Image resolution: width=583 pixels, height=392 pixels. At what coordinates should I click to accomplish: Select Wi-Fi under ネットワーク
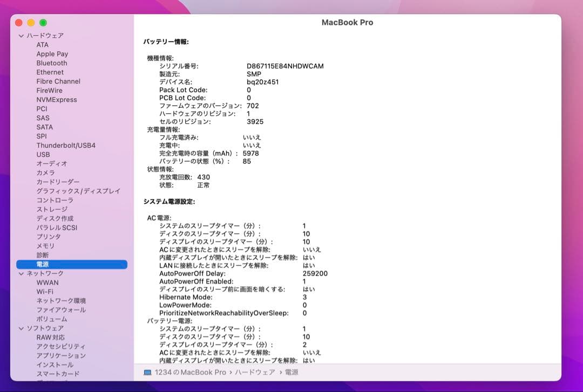[x=44, y=292]
